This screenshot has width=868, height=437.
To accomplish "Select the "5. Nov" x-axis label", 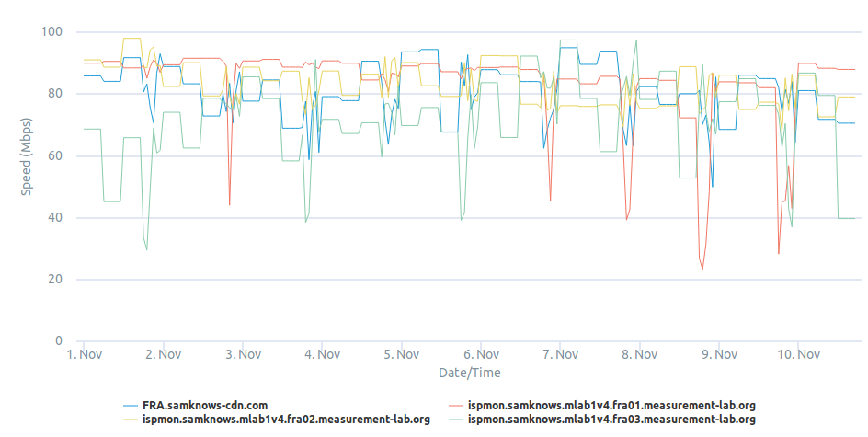I will point(402,354).
